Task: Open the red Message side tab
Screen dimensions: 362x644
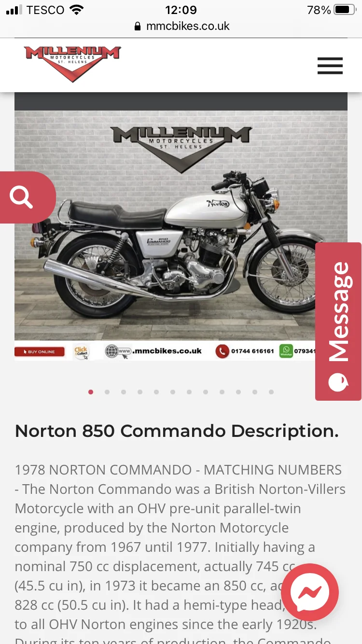Action: 338,322
